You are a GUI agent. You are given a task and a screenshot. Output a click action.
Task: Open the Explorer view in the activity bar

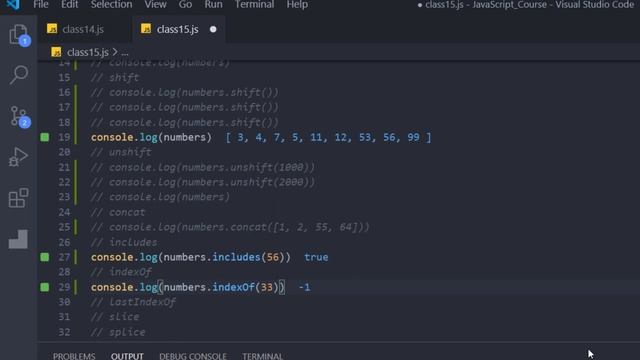pyautogui.click(x=19, y=35)
